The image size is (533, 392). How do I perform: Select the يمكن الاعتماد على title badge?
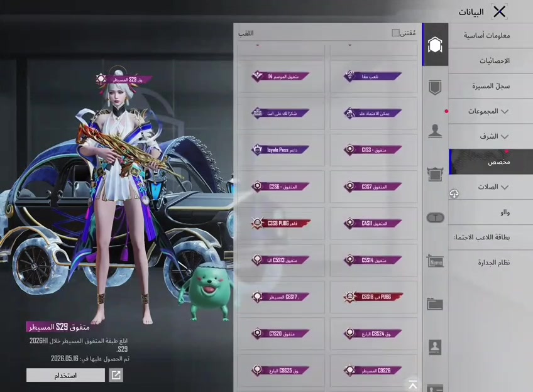coord(373,113)
